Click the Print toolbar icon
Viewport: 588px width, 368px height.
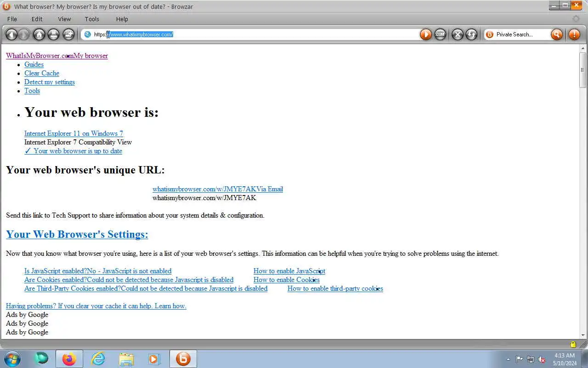pos(54,34)
